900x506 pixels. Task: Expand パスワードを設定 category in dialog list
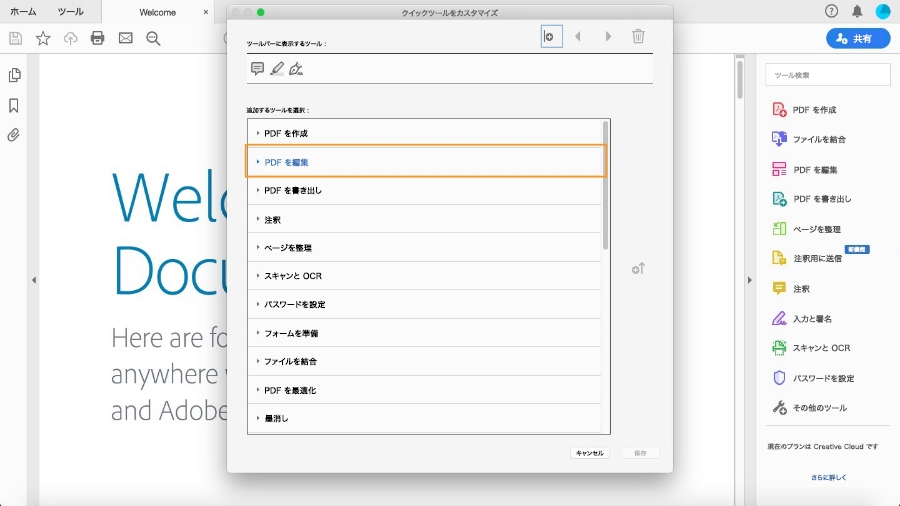pyautogui.click(x=424, y=304)
